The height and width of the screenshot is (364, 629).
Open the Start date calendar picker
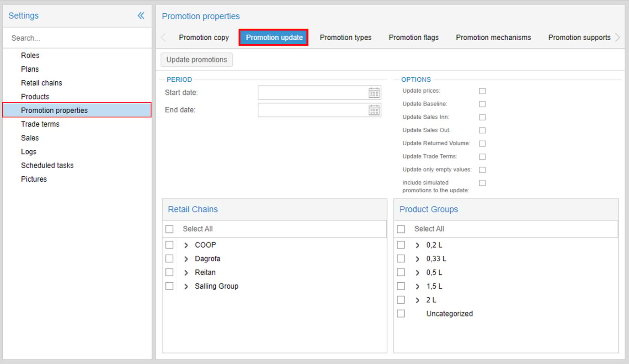(374, 93)
